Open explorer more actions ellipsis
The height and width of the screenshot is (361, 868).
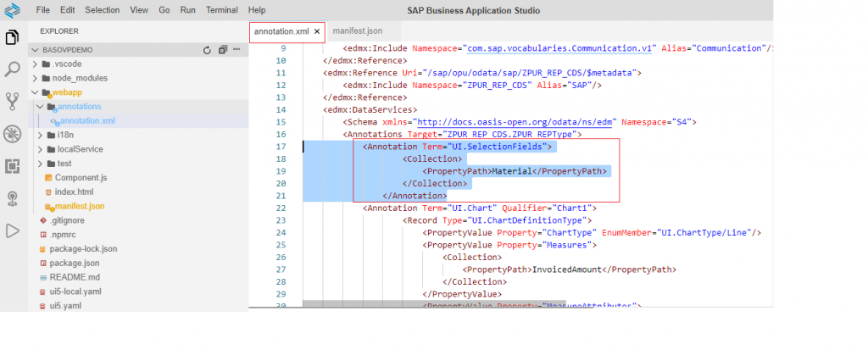click(237, 50)
